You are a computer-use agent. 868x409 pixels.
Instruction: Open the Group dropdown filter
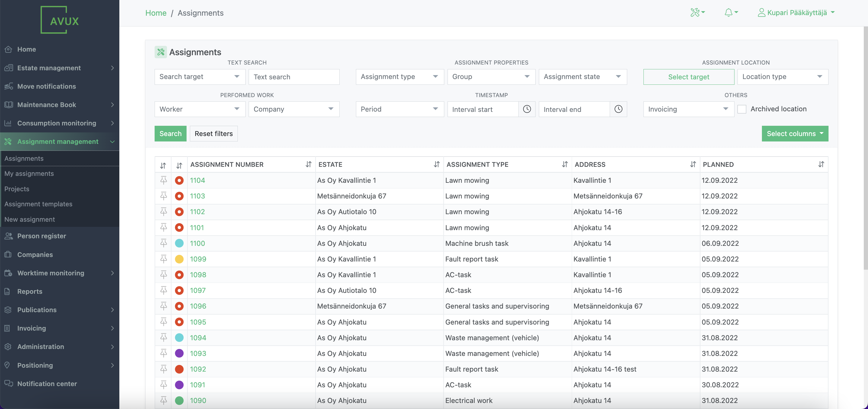click(x=491, y=77)
